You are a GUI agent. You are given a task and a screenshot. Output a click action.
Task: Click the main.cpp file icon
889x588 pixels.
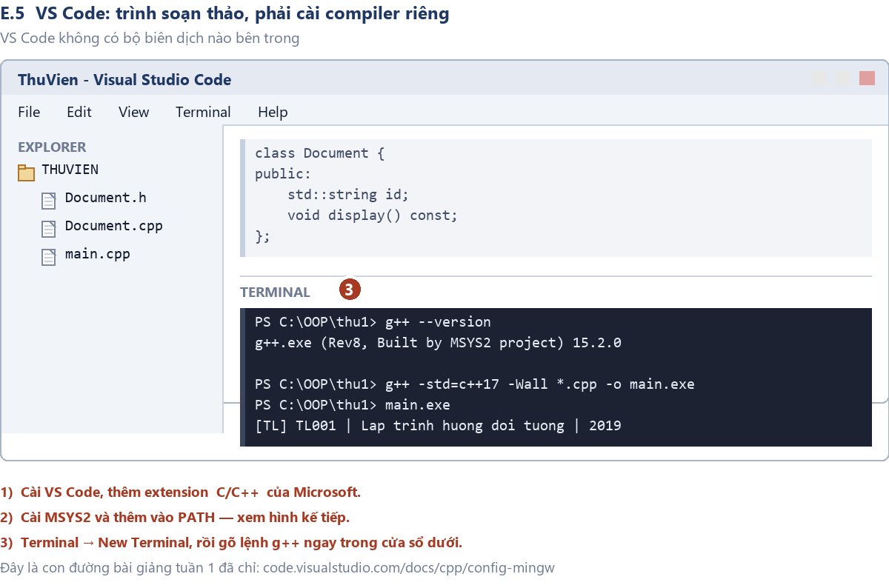pyautogui.click(x=49, y=257)
